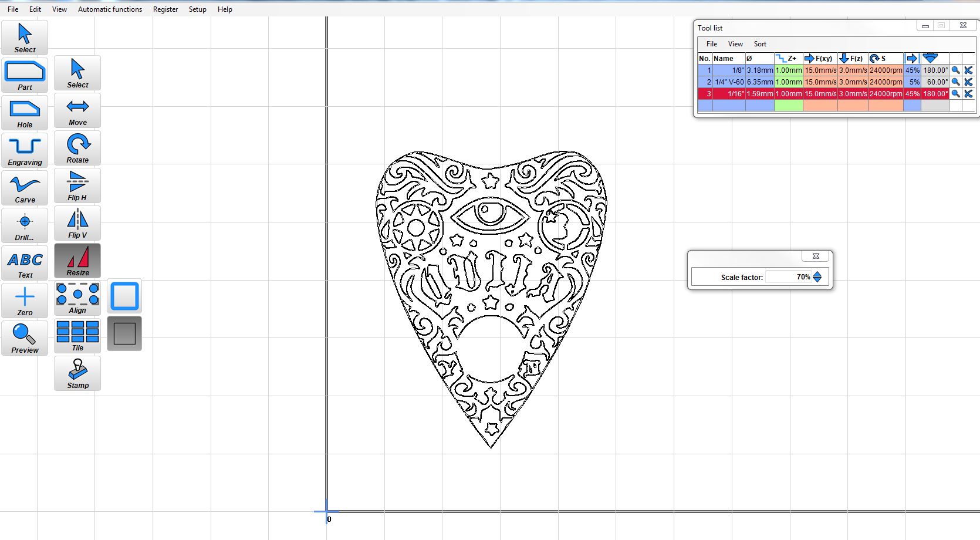Pick the Rotate tool
The image size is (980, 540).
[x=77, y=148]
